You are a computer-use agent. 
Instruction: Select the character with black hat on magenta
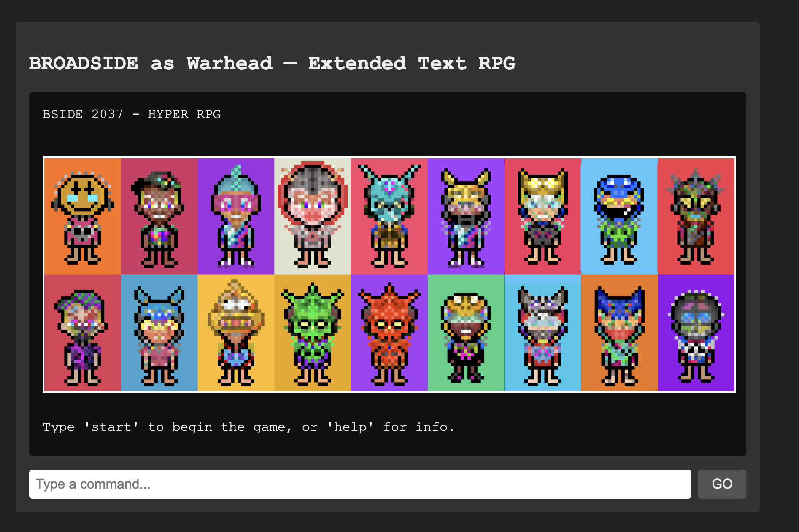159,216
